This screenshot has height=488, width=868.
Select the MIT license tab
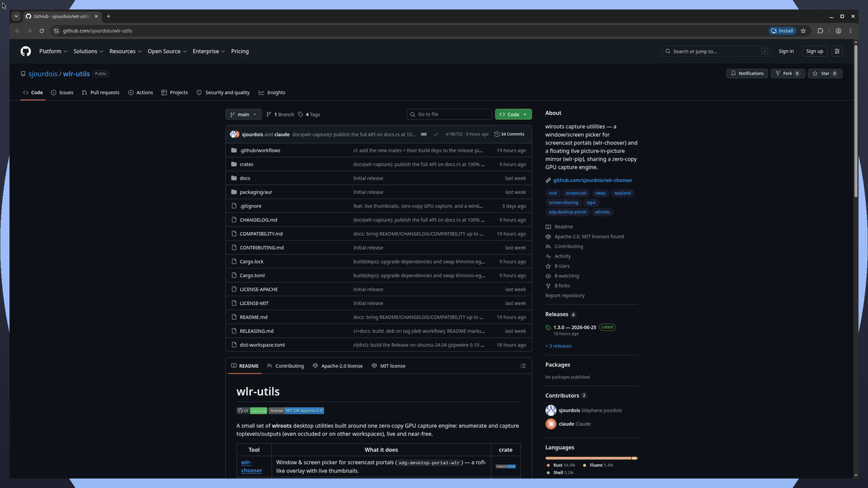388,366
